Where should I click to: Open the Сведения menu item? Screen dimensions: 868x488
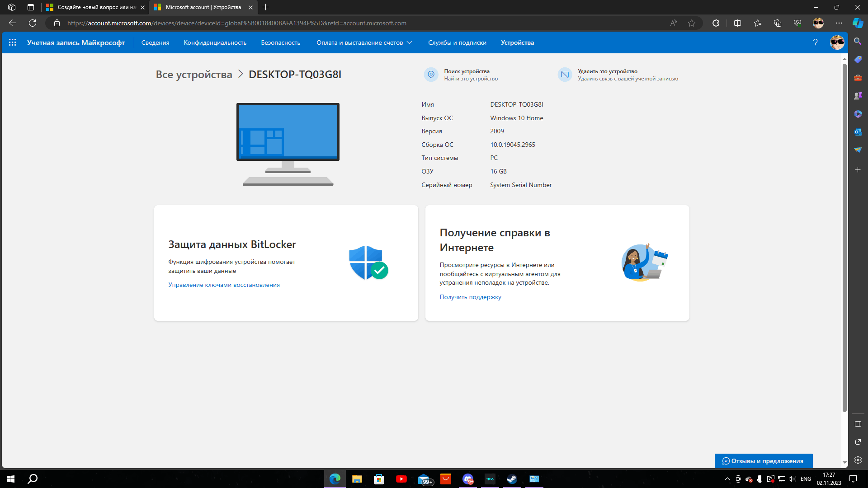[x=155, y=42]
